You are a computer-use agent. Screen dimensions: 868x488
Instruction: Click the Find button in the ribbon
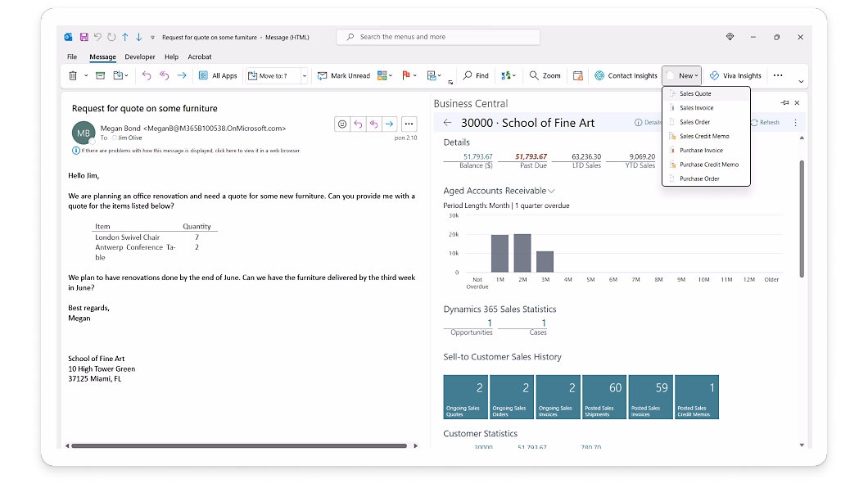coord(476,76)
